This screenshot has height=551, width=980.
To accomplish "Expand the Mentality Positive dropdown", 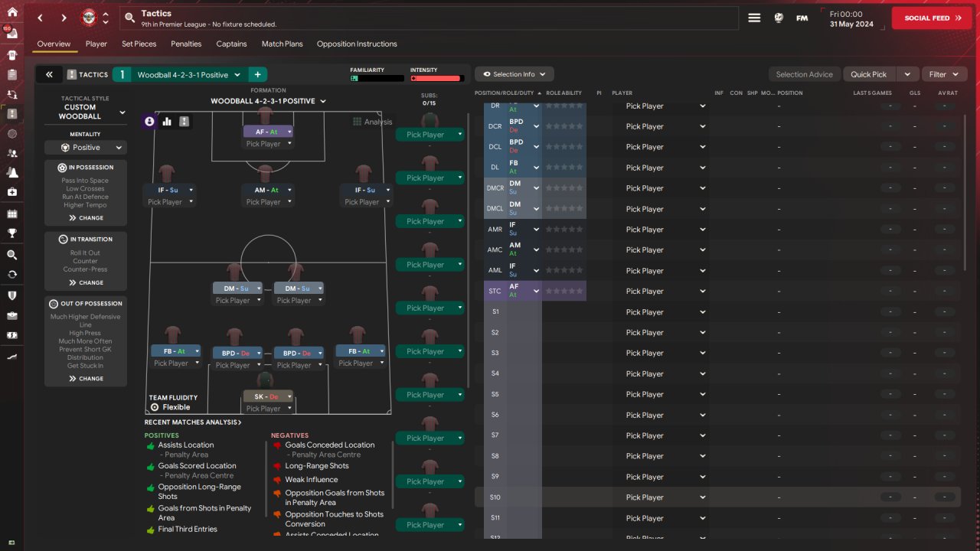I will pos(86,148).
